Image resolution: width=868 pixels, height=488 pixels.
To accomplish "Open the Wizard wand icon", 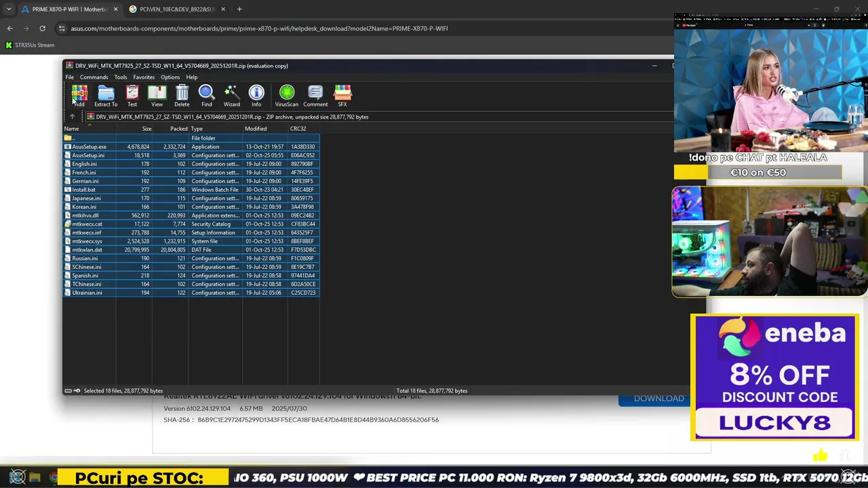I will (x=232, y=96).
